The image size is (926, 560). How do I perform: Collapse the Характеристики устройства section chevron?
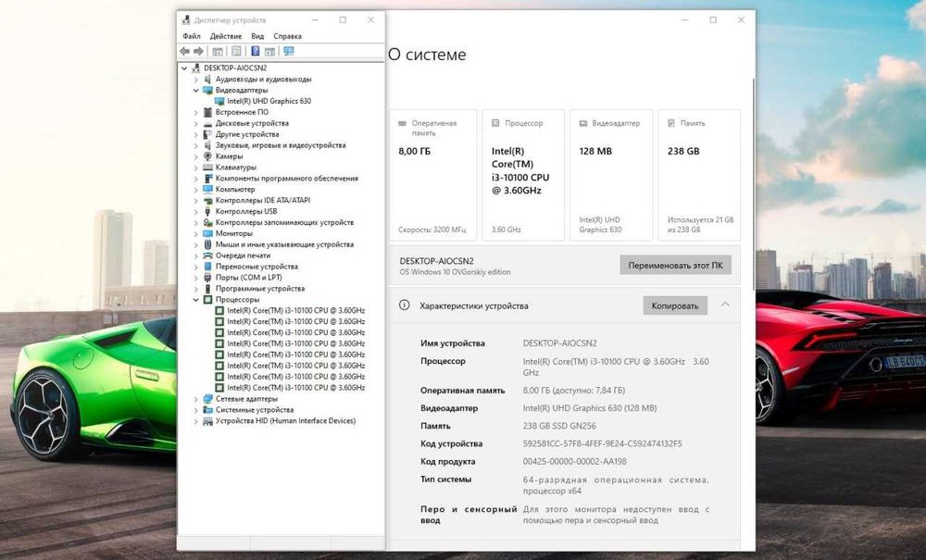pyautogui.click(x=725, y=305)
